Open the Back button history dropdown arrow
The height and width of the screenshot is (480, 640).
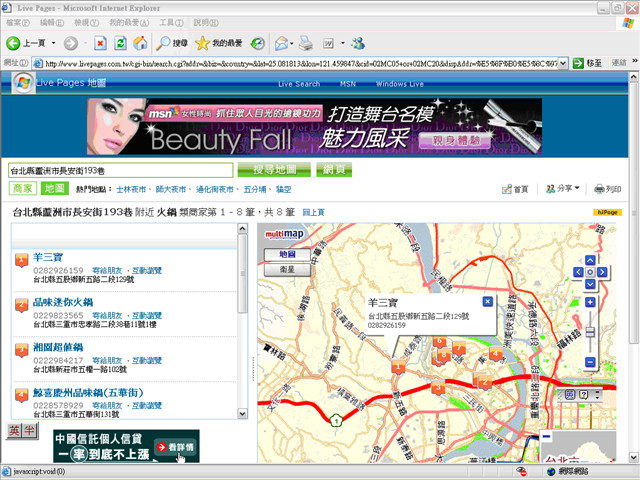[53, 43]
